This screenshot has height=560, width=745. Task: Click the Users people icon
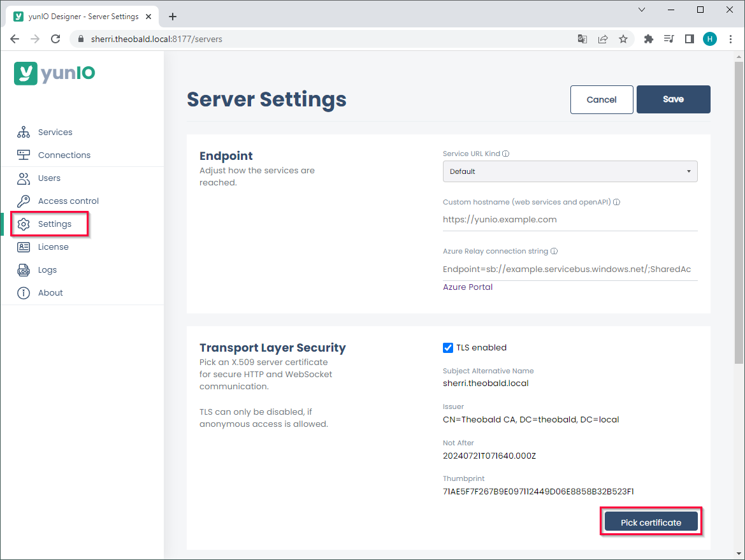pyautogui.click(x=24, y=178)
